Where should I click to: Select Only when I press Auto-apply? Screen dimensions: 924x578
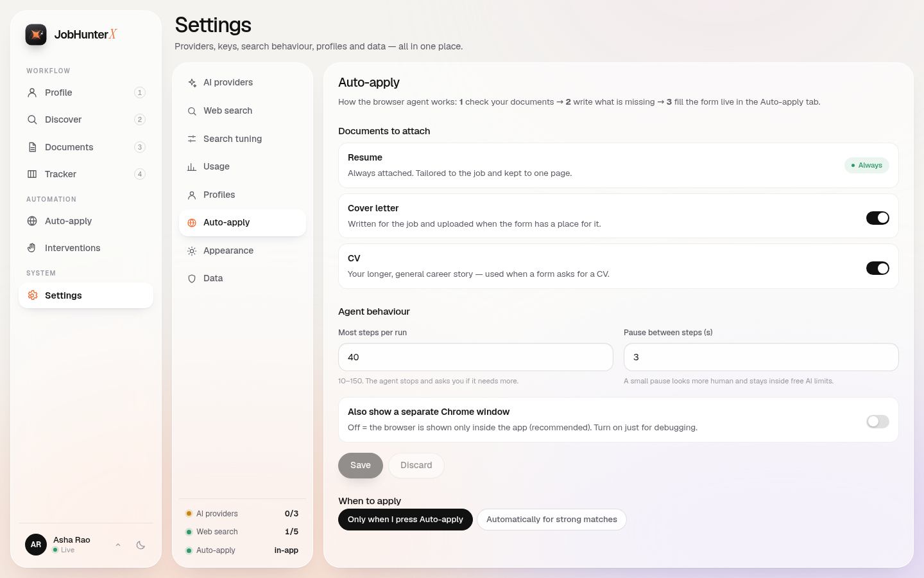click(x=406, y=520)
